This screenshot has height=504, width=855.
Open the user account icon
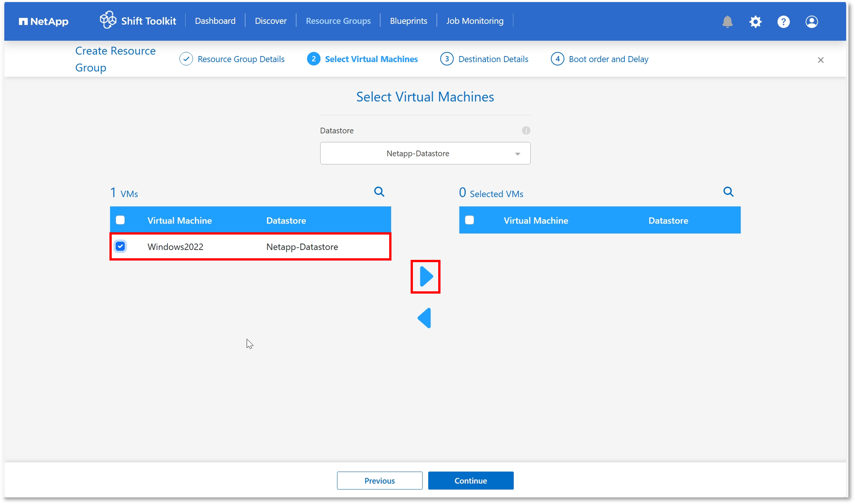click(811, 22)
